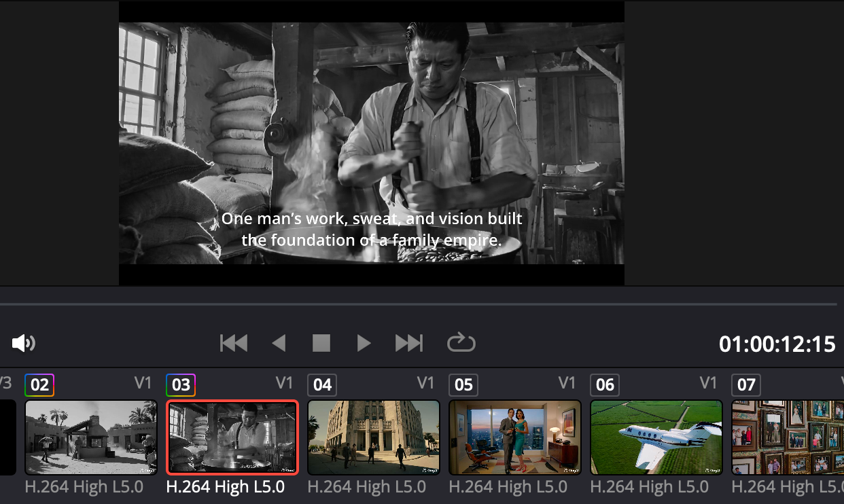Screen dimensions: 844x504
Task: Click the 03 clip number badge
Action: coord(181,385)
